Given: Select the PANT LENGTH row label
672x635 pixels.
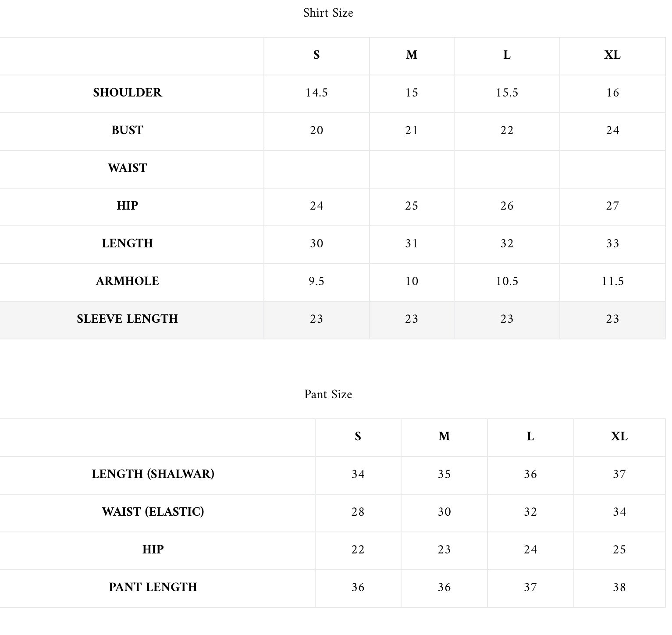Looking at the screenshot, I should [x=153, y=587].
